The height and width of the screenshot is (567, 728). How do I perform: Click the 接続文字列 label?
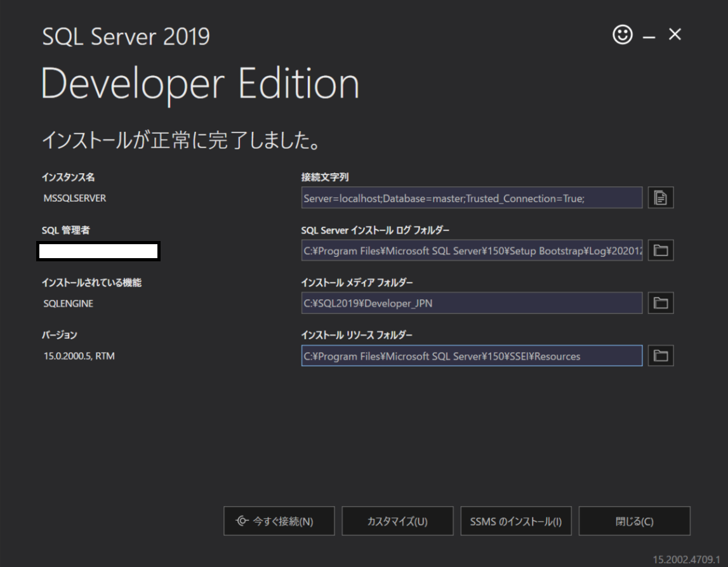pyautogui.click(x=324, y=177)
